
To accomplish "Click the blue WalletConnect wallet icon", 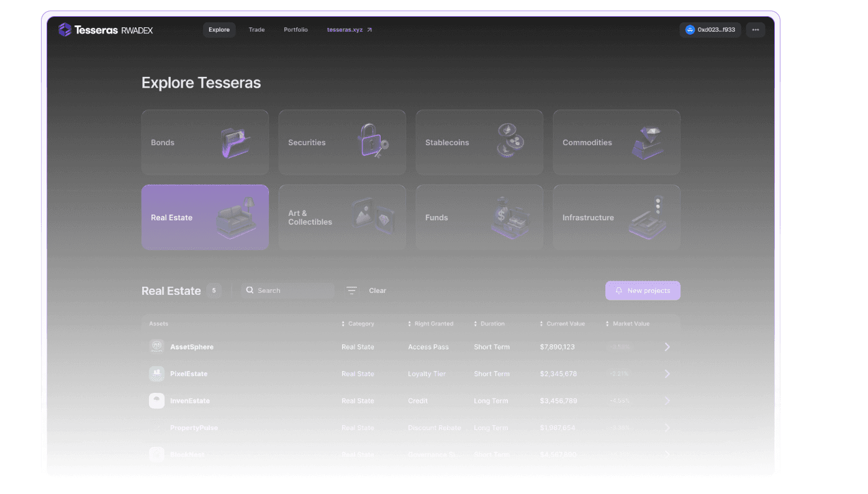I will click(x=689, y=29).
